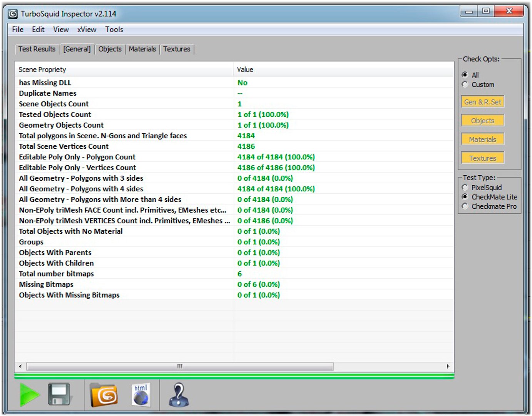
Task: Select the Custom check option
Action: tap(465, 84)
